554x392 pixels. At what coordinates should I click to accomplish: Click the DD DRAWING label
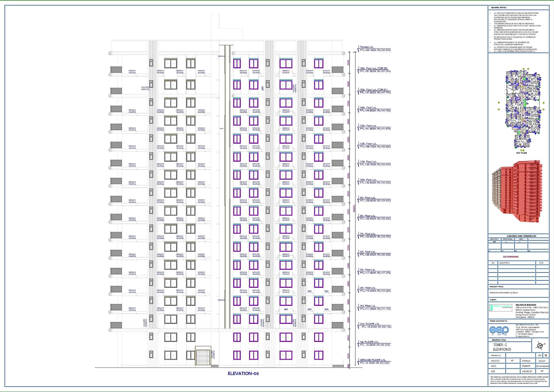point(511,257)
